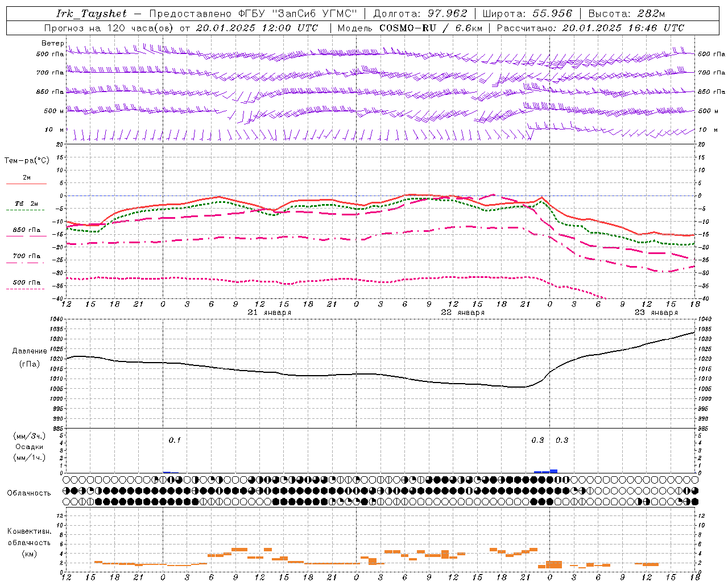Click the 500 гПа temperature legend entry

tap(26, 282)
